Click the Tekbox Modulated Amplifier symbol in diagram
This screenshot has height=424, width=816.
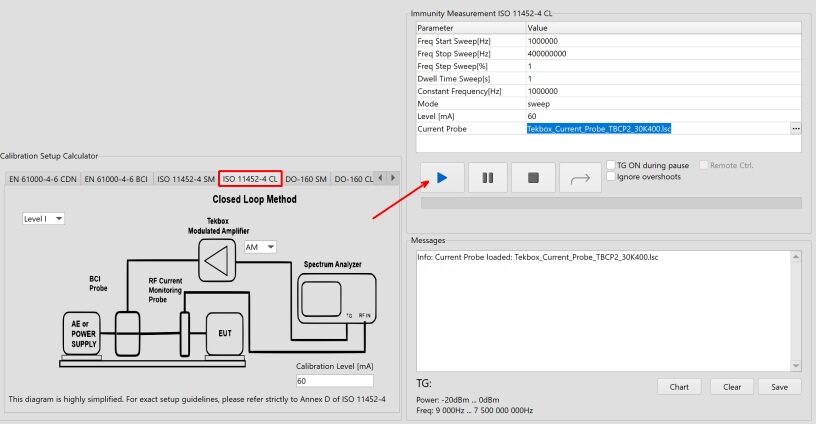(218, 260)
